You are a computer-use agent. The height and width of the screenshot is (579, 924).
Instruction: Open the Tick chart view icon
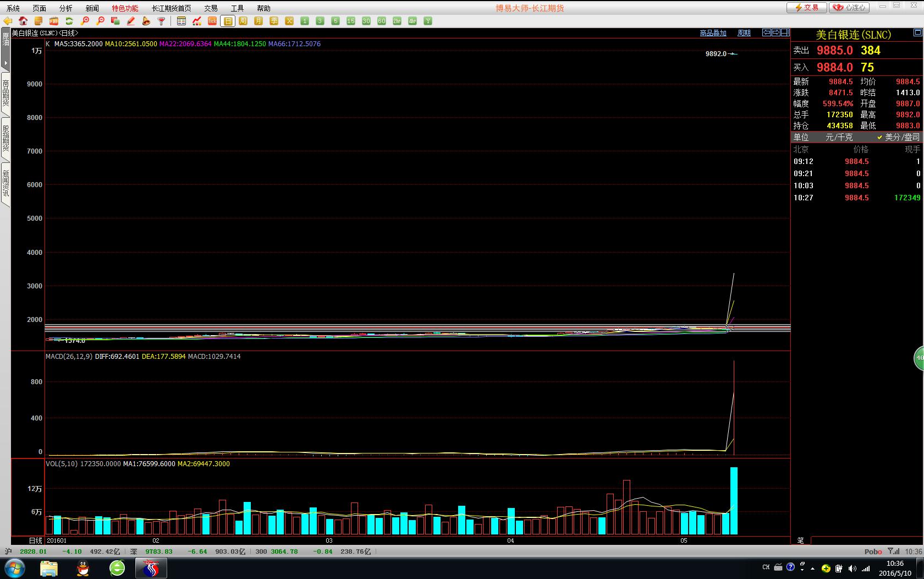tap(212, 21)
